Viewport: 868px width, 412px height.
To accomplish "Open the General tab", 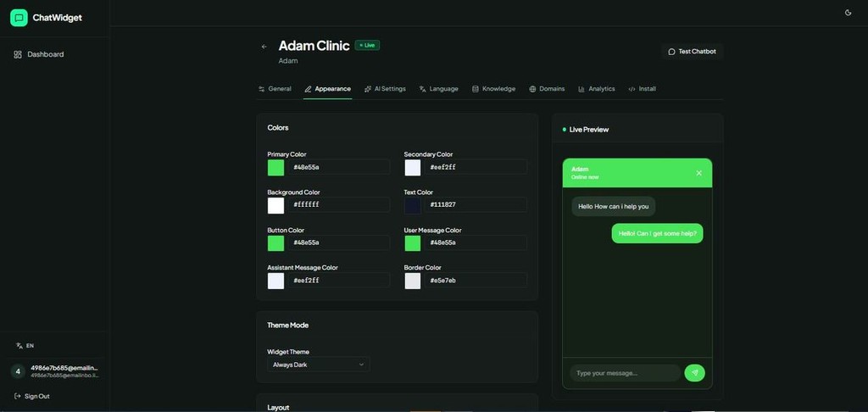I will 275,89.
